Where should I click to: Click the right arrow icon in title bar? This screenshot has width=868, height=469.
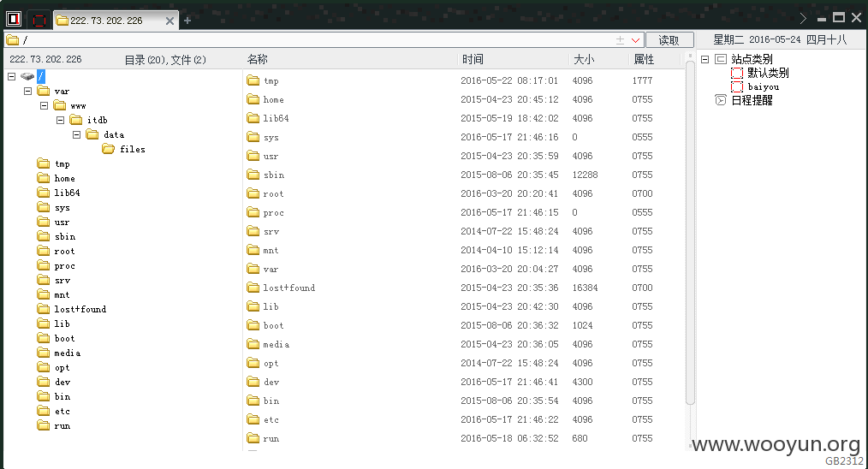(803, 18)
